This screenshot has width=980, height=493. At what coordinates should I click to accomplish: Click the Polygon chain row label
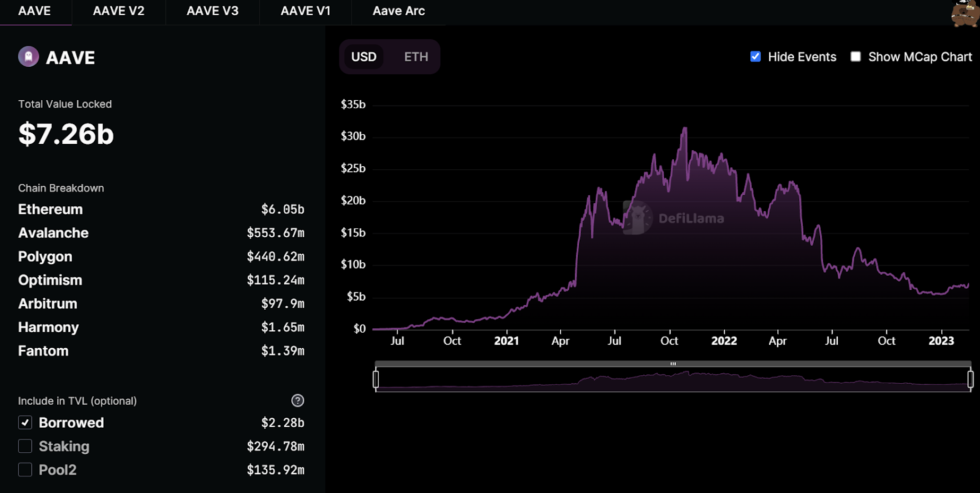pyautogui.click(x=45, y=256)
